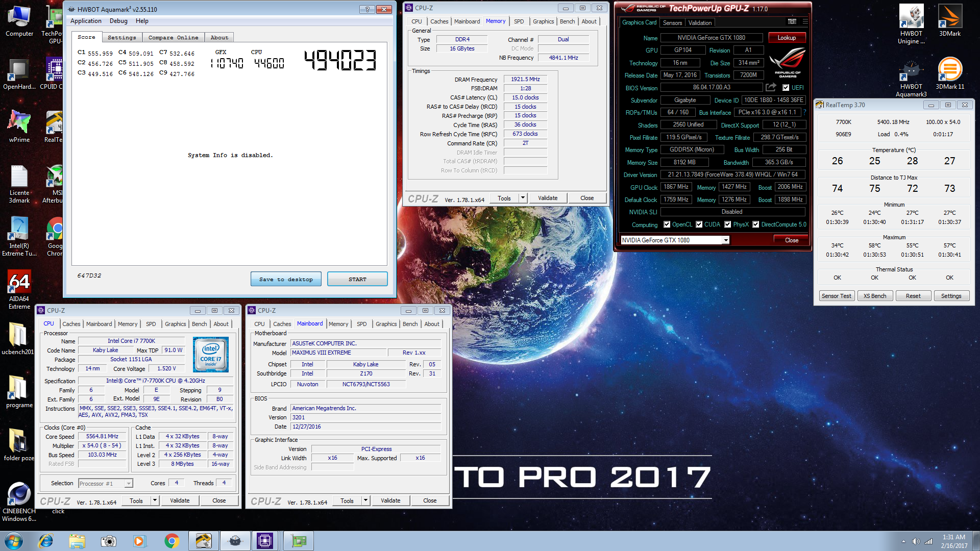Click START button in Aquamark

pos(357,279)
